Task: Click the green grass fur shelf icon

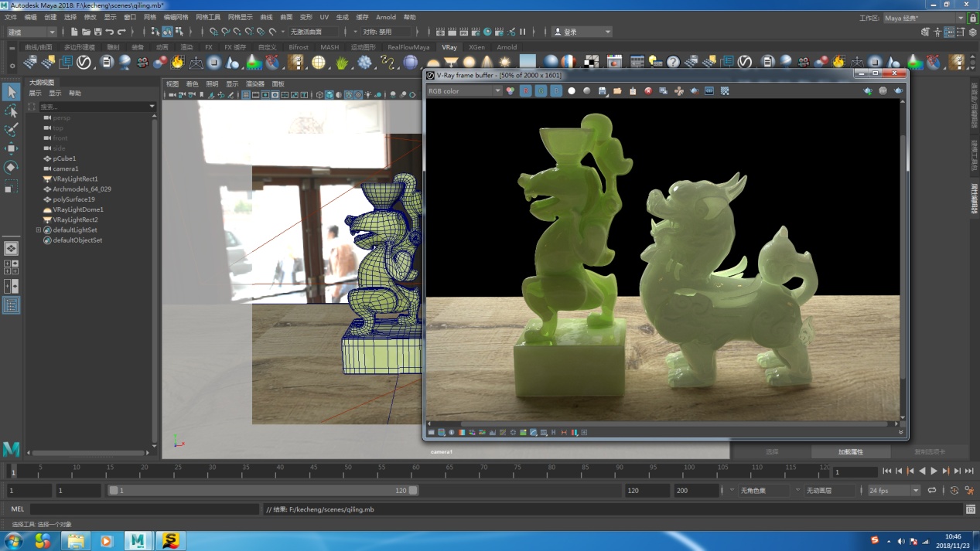Action: point(342,63)
